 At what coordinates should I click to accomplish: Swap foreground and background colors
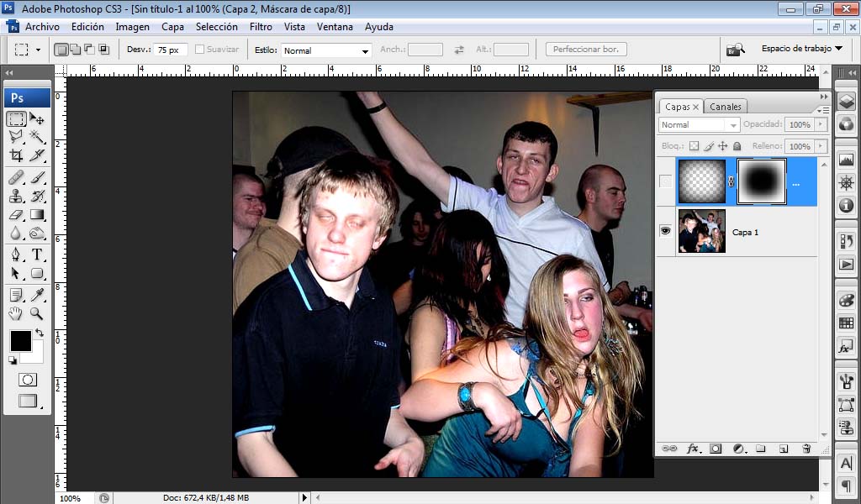40,333
